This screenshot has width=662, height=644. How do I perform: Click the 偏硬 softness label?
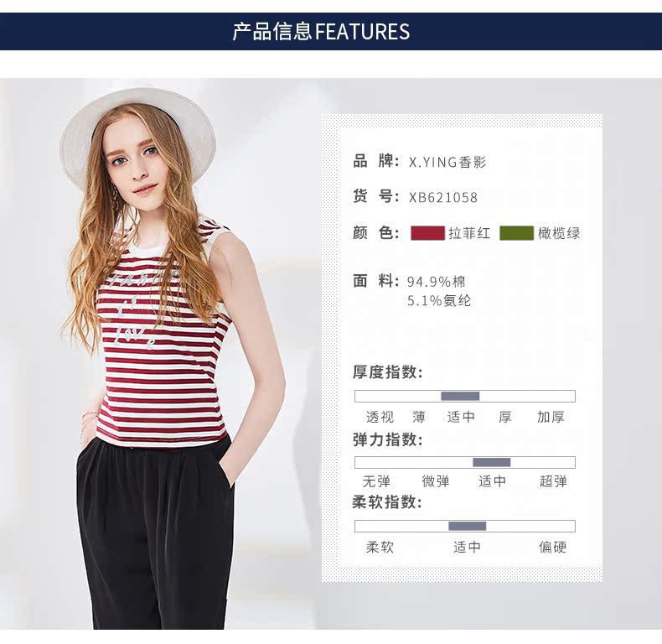[552, 548]
